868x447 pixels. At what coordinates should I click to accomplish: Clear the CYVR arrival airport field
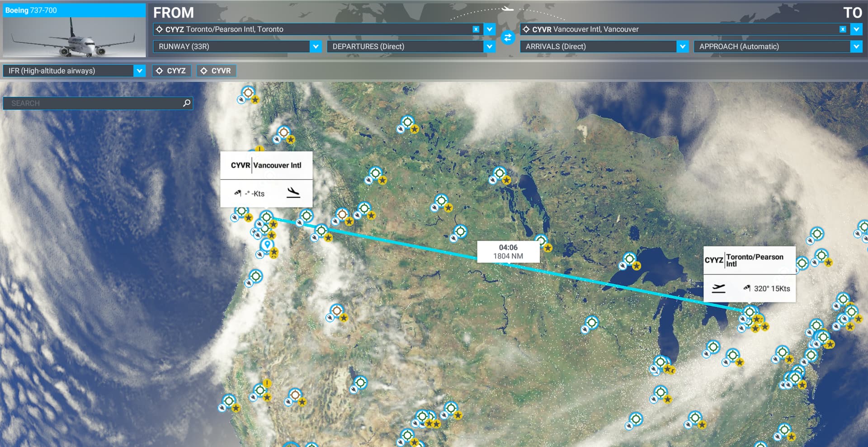(842, 29)
